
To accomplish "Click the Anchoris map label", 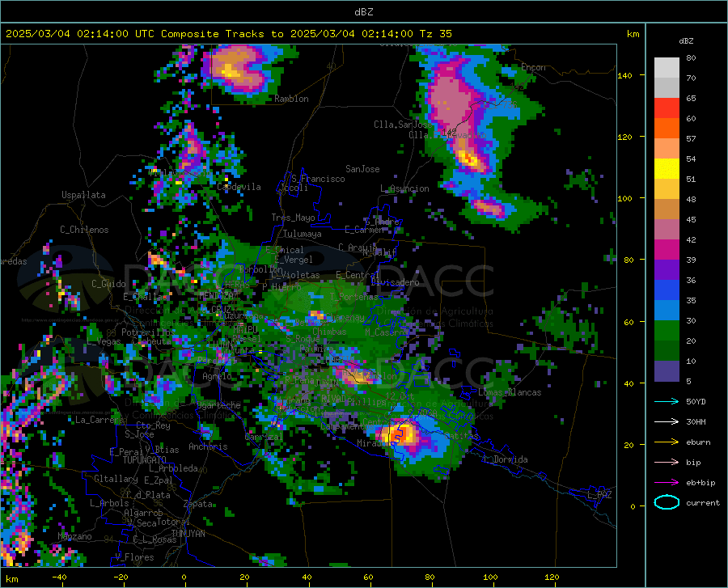I will [208, 446].
